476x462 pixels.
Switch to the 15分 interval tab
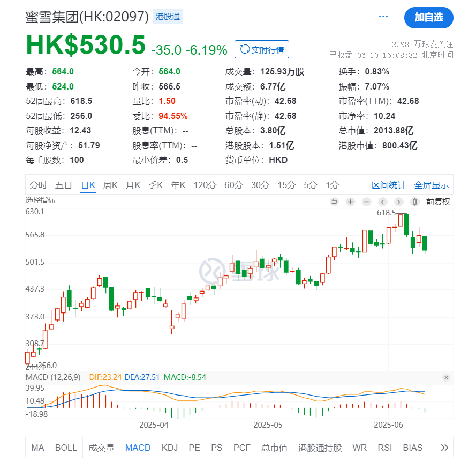click(286, 185)
